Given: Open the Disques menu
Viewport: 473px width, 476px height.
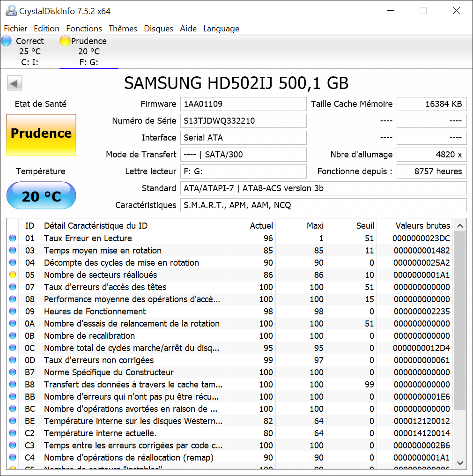Looking at the screenshot, I should (158, 29).
